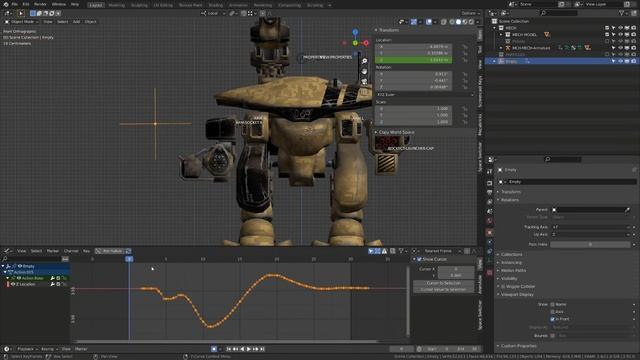Disable Empty object in renders camera icon
This screenshot has height=360, width=640.
point(633,61)
